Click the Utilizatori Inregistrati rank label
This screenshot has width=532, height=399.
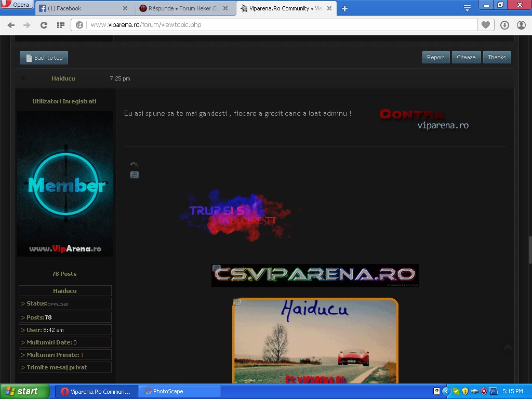[x=64, y=101]
